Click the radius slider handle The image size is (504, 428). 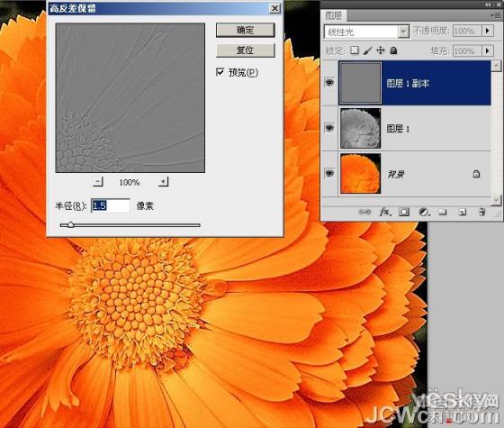pos(70,225)
